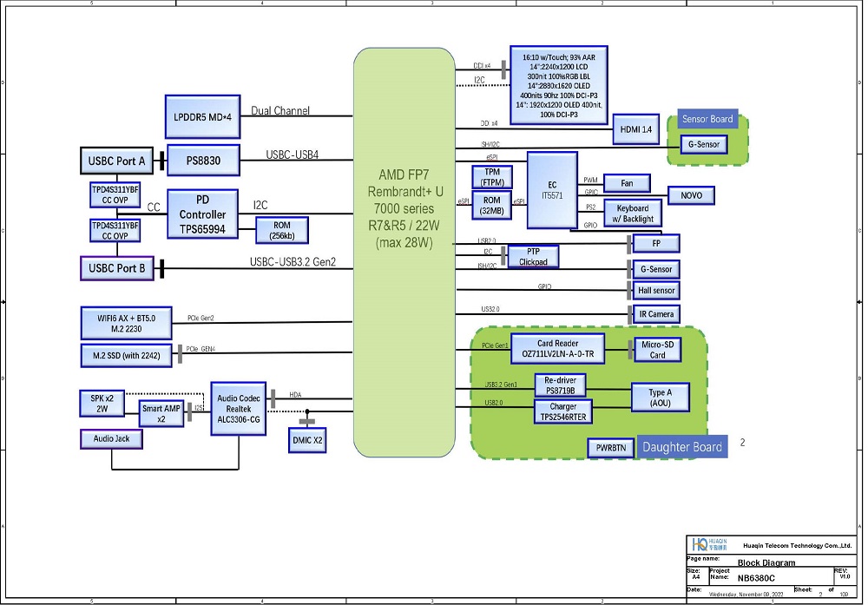
Task: Select the PTP Clickpad block
Action: 533,257
